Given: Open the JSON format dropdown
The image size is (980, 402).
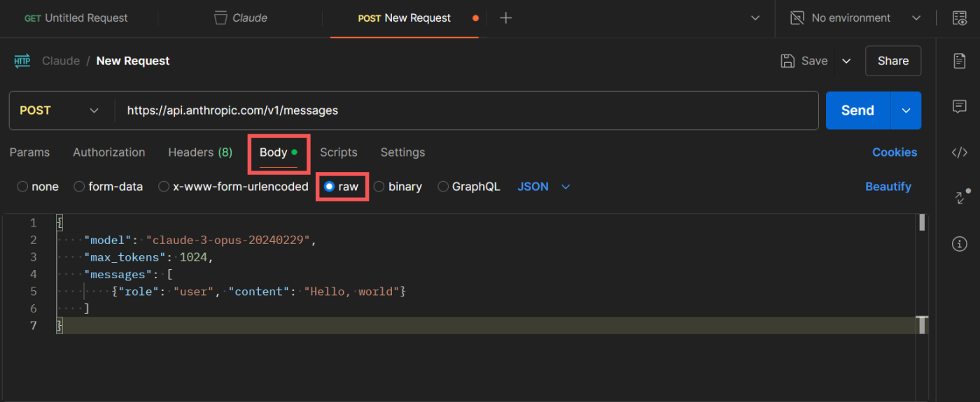Looking at the screenshot, I should pyautogui.click(x=544, y=187).
